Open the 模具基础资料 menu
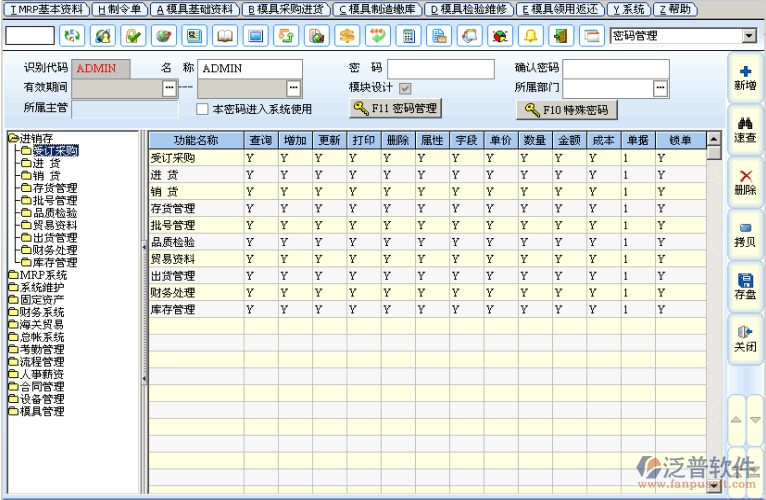The width and height of the screenshot is (766, 500). point(195,8)
